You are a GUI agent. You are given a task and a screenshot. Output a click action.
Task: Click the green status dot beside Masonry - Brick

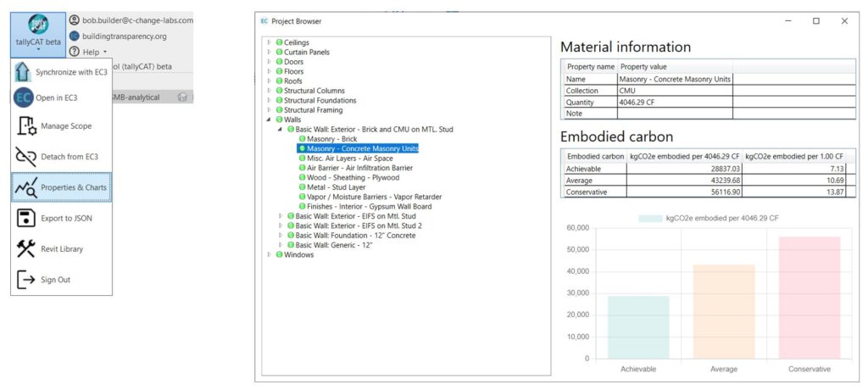point(303,139)
